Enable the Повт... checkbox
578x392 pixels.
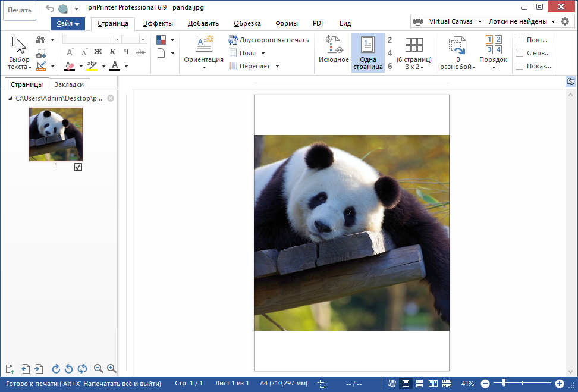point(520,40)
